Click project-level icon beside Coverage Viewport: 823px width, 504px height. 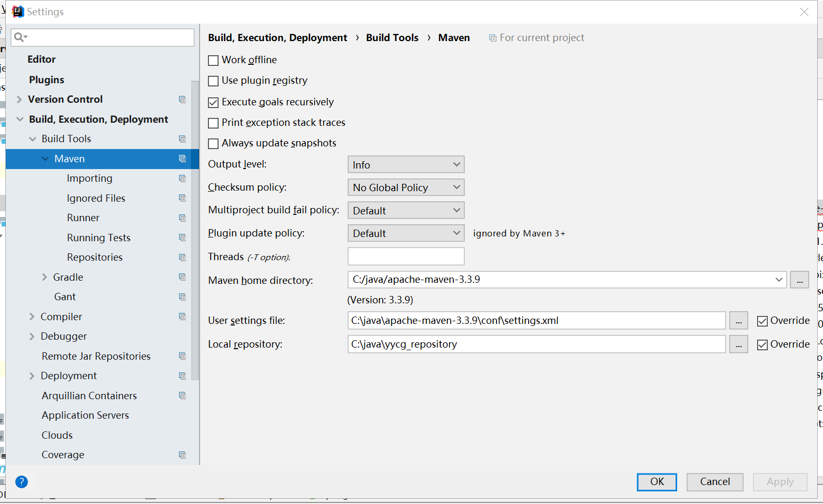click(x=182, y=455)
